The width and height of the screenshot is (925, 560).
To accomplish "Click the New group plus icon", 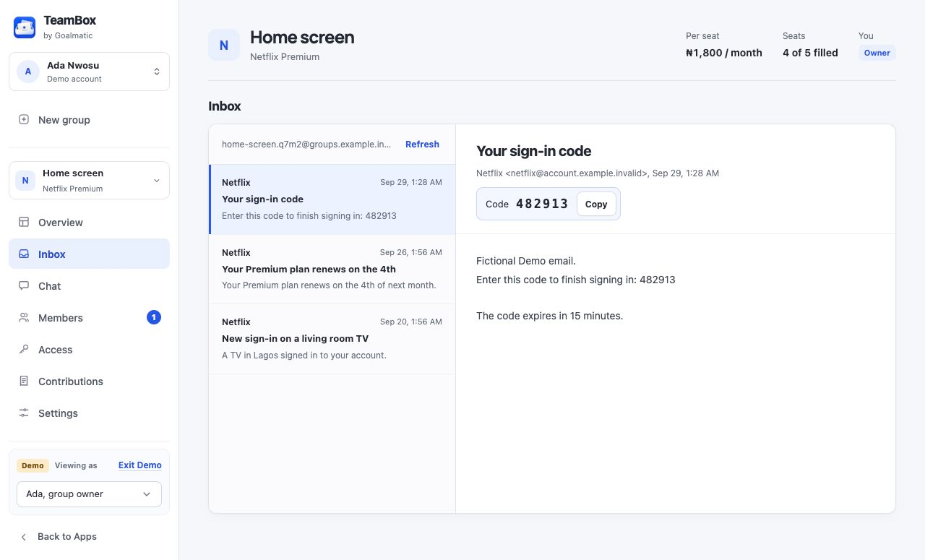I will click(x=24, y=119).
